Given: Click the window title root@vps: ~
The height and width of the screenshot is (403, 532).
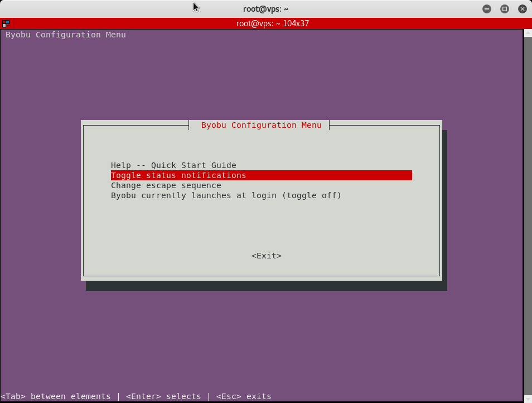Looking at the screenshot, I should coord(265,9).
